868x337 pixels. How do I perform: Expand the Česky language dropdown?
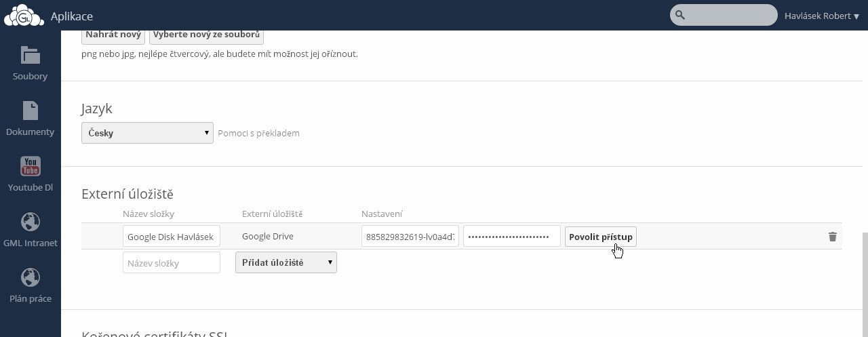[x=147, y=133]
